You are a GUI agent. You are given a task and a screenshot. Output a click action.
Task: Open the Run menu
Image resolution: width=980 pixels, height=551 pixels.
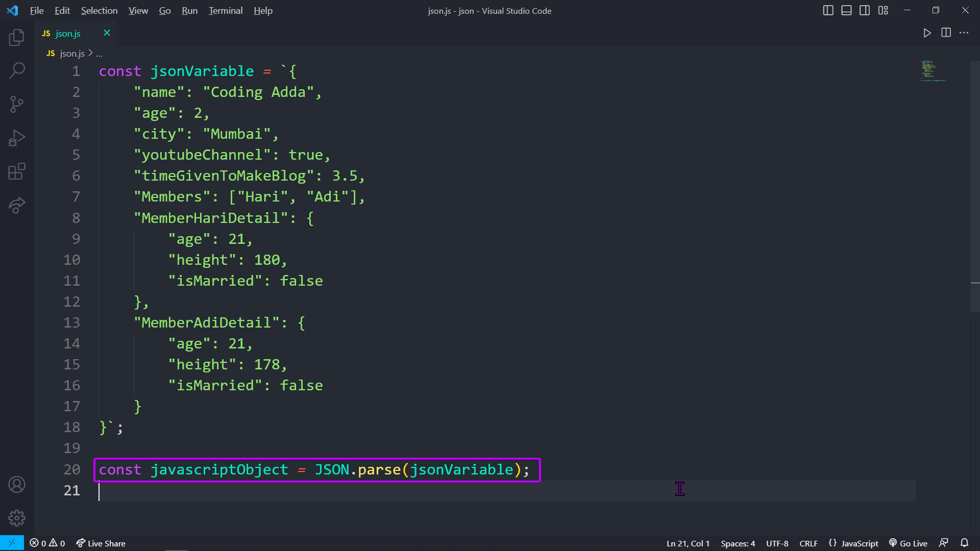pos(189,11)
